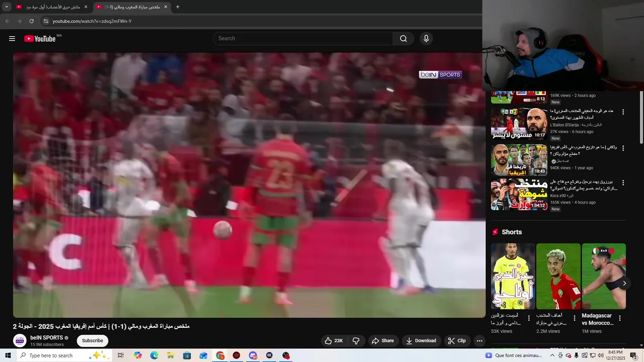Open options for the 2.2M views Short
This screenshot has height=362, width=644.
[x=575, y=318]
